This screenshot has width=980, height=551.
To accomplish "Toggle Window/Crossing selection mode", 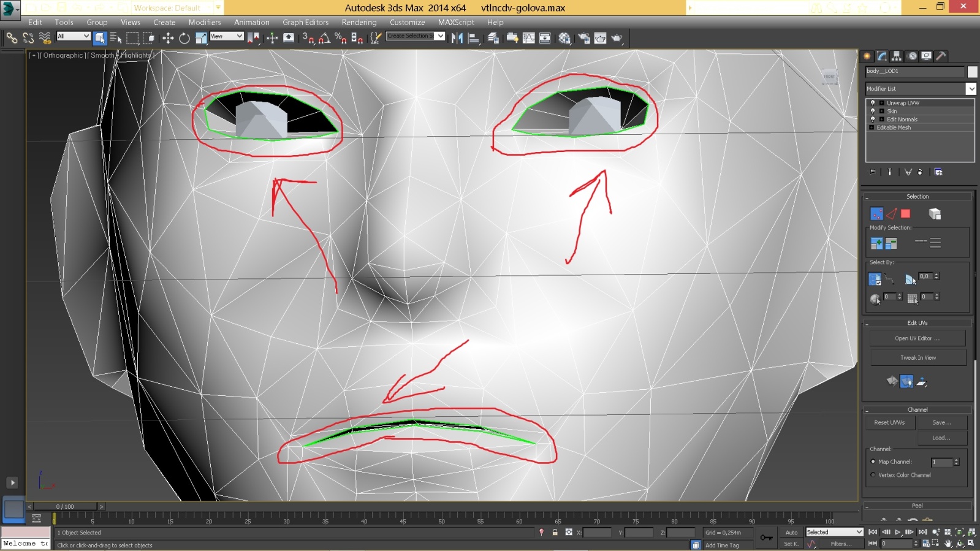I will (x=149, y=38).
